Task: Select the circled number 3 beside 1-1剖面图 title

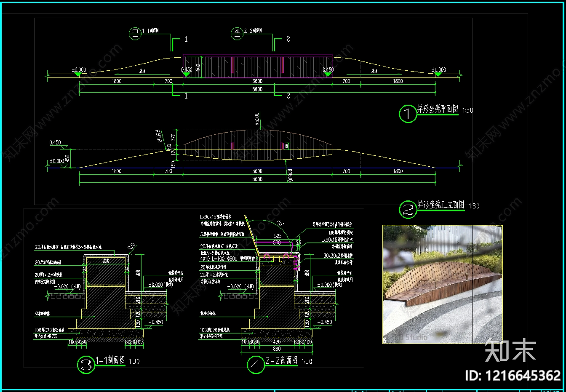Action: click(86, 364)
